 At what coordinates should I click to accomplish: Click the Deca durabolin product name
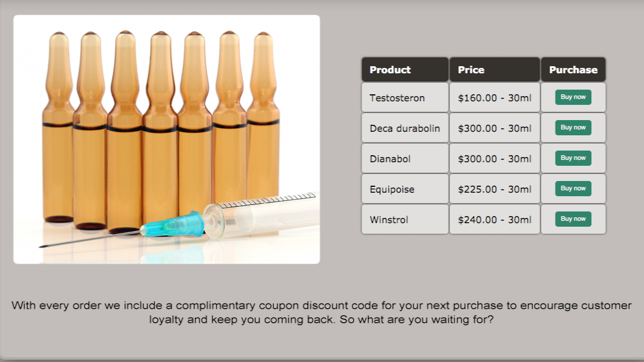404,128
